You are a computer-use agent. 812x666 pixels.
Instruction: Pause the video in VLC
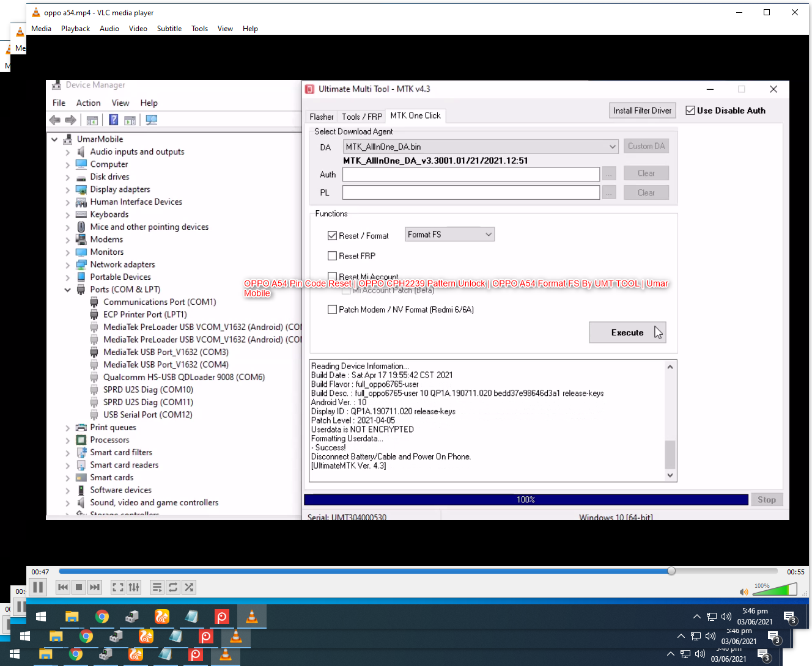tap(38, 587)
